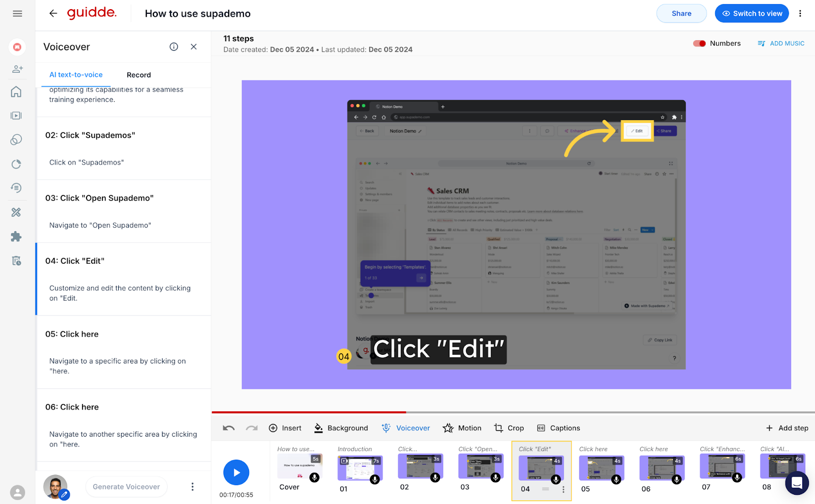The height and width of the screenshot is (504, 815).
Task: Open the chat support widget
Action: (x=797, y=483)
